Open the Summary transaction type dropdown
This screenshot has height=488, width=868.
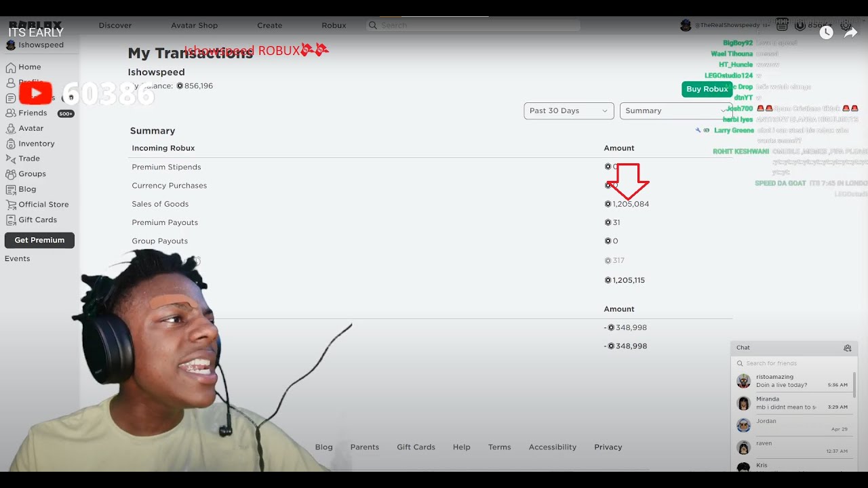(x=676, y=110)
